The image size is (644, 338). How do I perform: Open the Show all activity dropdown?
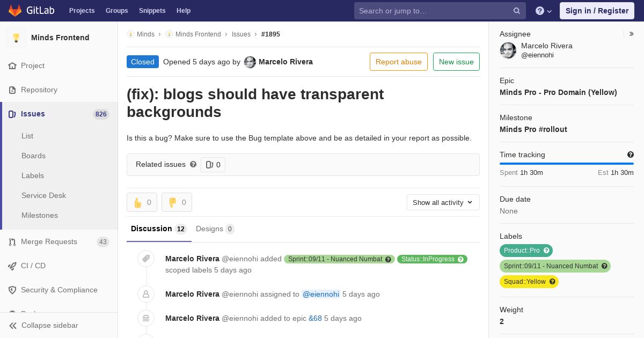443,202
